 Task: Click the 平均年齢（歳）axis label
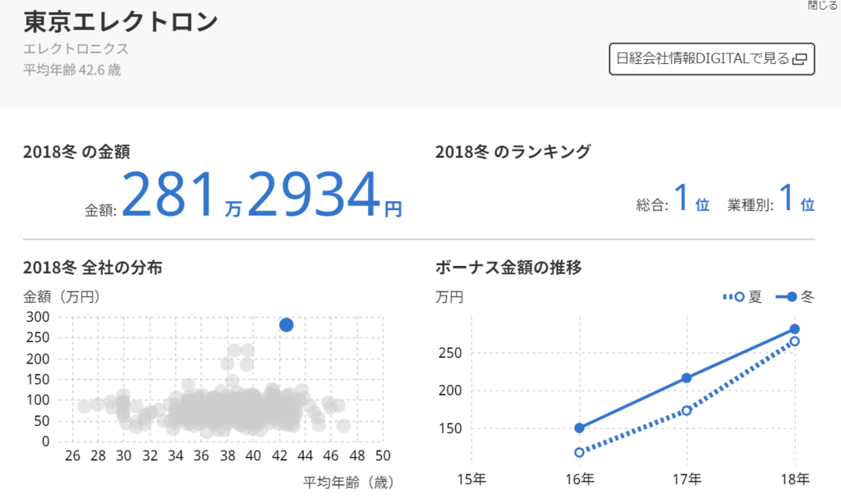(x=348, y=483)
